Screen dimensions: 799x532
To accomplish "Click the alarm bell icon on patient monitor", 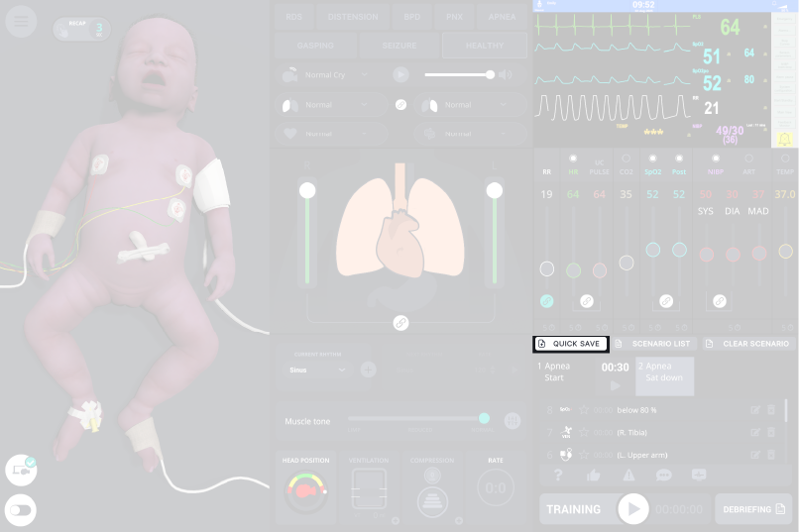I will (784, 138).
